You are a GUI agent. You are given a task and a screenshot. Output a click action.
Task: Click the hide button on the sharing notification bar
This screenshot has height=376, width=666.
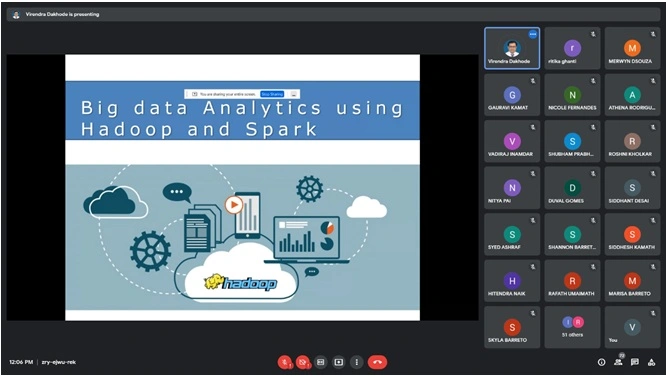(x=293, y=94)
